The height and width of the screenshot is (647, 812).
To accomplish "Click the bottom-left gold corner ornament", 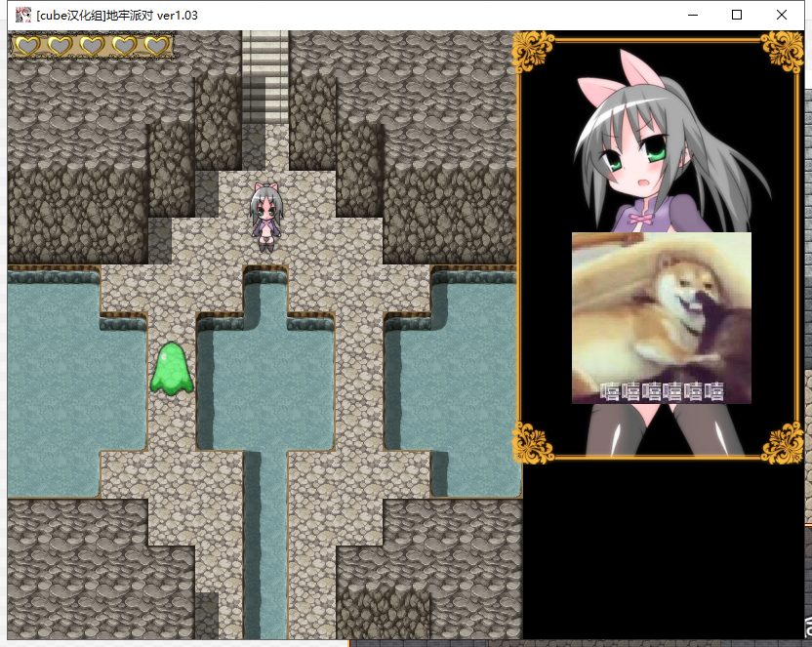I will click(x=534, y=442).
